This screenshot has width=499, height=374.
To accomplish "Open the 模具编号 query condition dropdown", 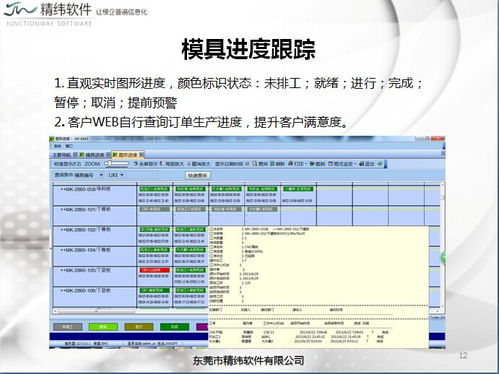I will pos(101,175).
